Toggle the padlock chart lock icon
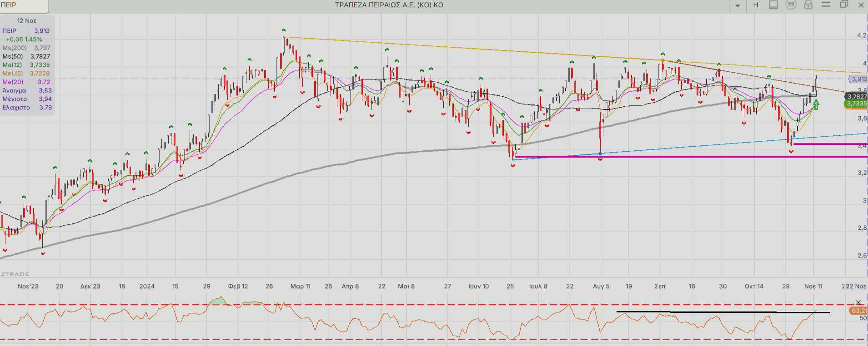 tap(808, 5)
